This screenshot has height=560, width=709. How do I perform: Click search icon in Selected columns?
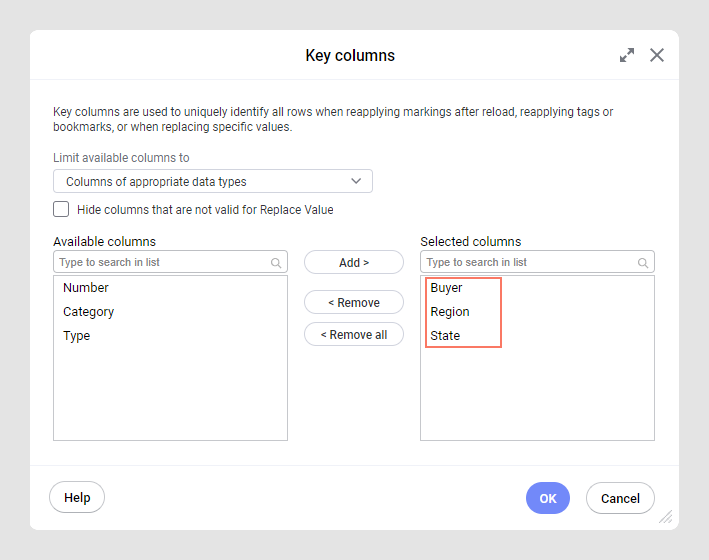(643, 263)
